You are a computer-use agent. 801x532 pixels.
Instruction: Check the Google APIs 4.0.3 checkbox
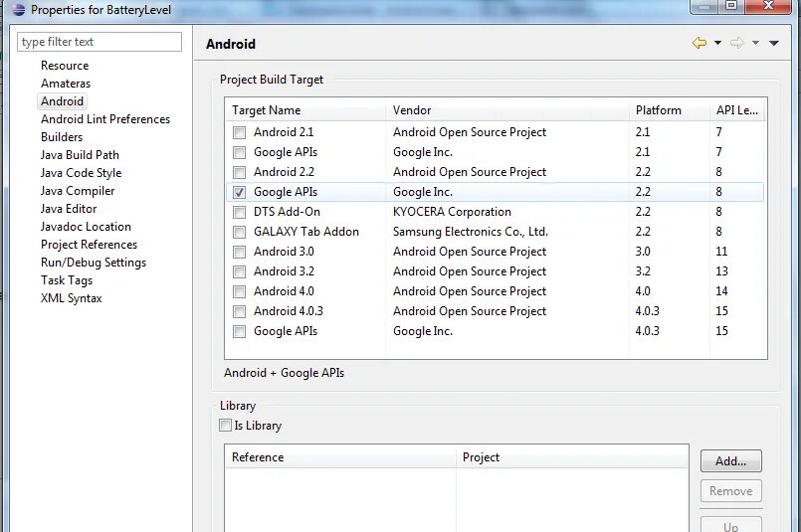coord(239,332)
